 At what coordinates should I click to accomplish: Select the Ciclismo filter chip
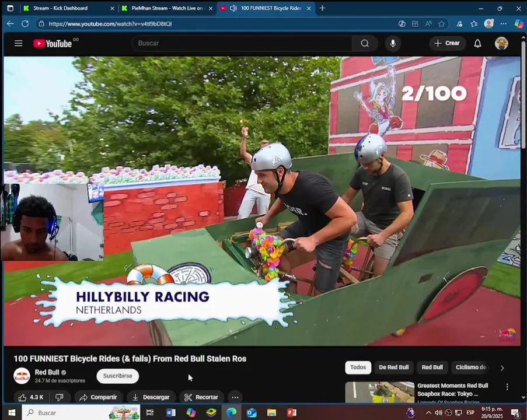(x=471, y=367)
